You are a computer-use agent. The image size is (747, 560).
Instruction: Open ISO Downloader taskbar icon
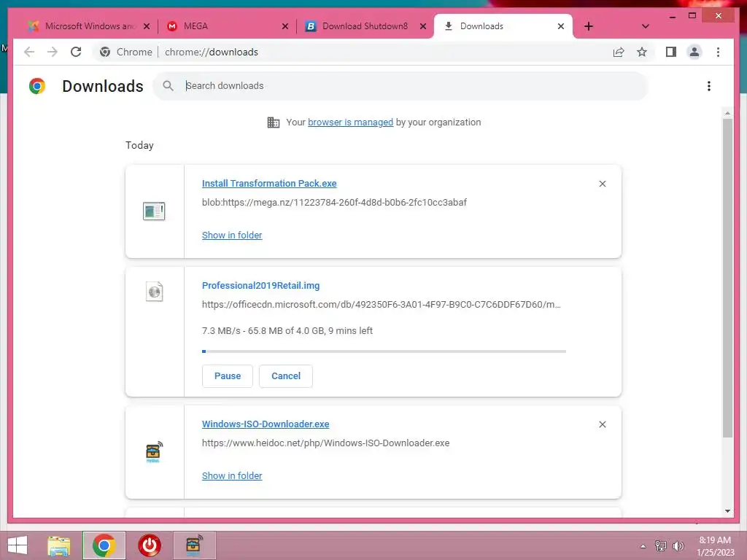click(194, 545)
